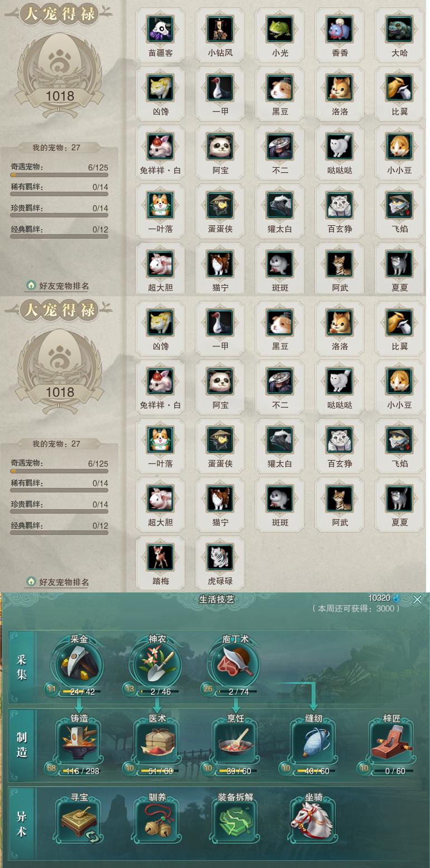The image size is (430, 868).
Task: Select the 小钻风 pet icon
Action: 220,29
